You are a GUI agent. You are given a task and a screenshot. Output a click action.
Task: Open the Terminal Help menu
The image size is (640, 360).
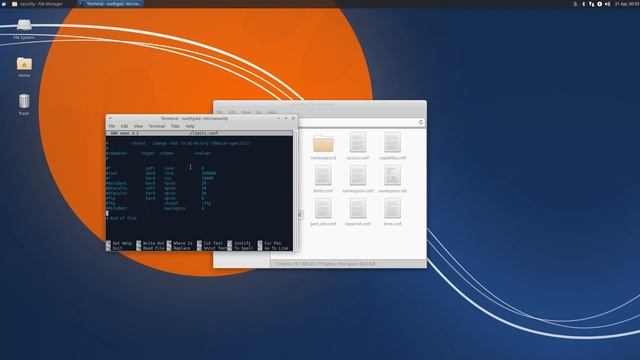pos(190,126)
